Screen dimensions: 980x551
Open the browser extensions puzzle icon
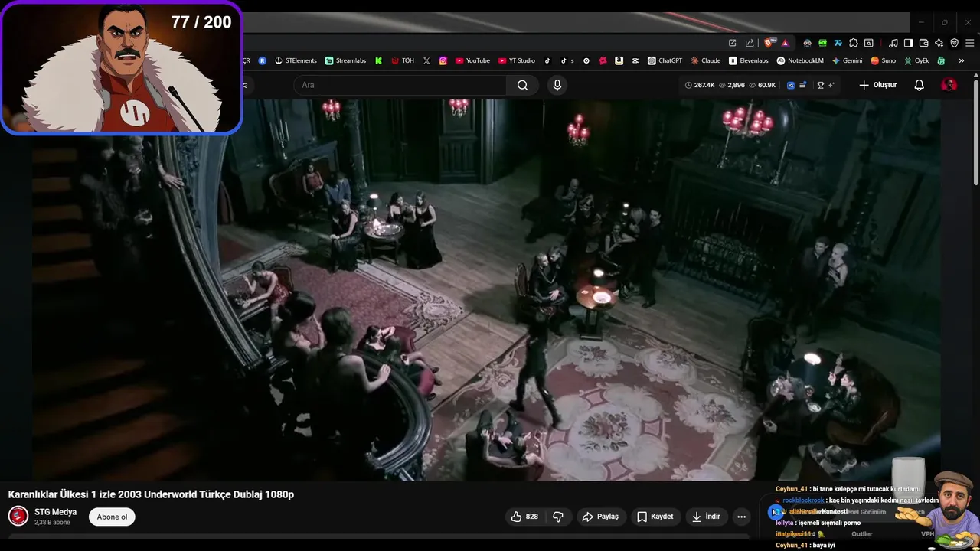point(854,43)
